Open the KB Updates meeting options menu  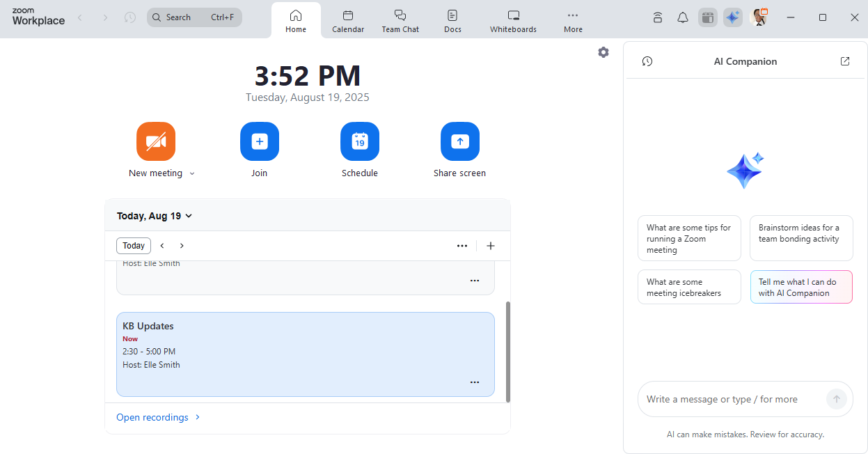(475, 382)
